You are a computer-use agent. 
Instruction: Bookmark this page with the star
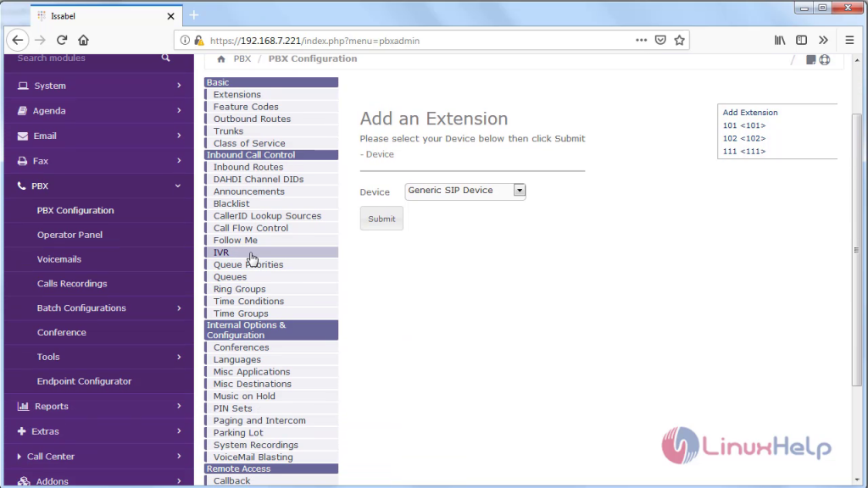(679, 40)
